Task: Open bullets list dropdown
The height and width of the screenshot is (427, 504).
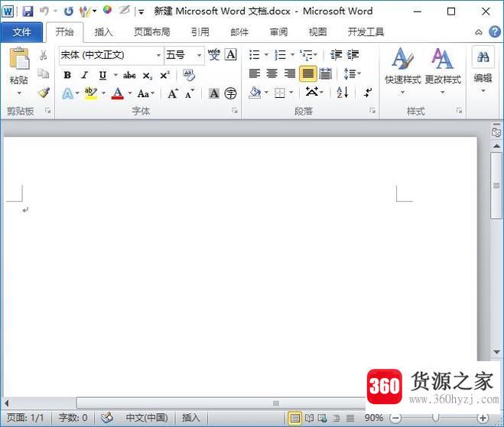Action: coord(266,55)
